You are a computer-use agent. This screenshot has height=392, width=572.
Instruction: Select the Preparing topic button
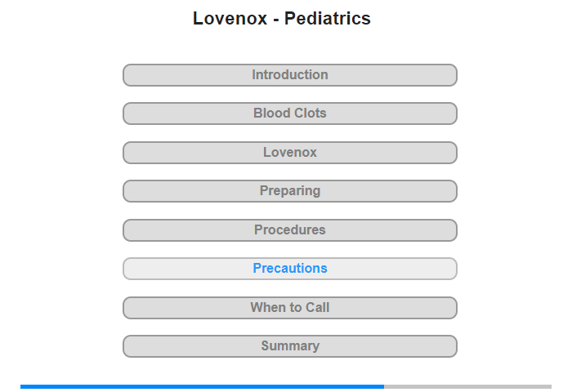pos(289,191)
